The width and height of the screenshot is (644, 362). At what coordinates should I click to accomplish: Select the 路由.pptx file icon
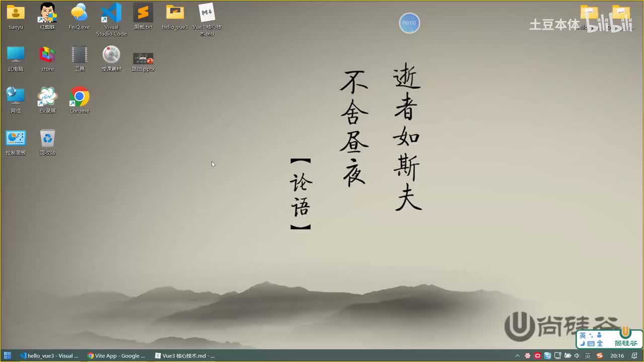pos(143,61)
